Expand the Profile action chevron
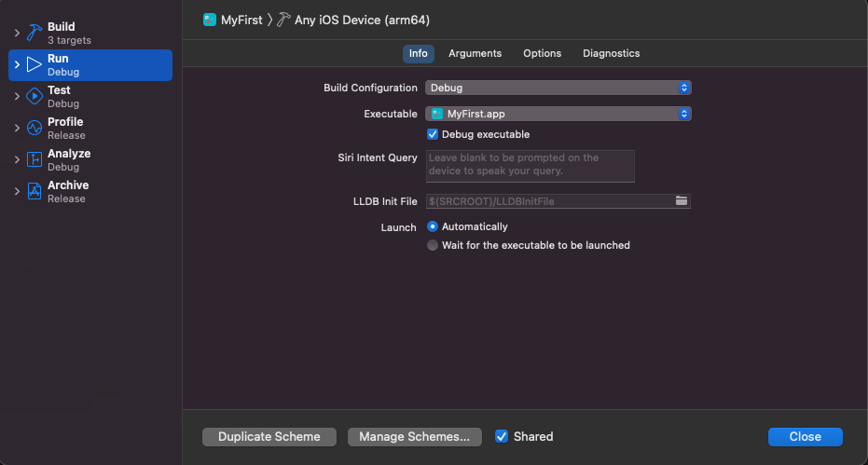 click(17, 128)
